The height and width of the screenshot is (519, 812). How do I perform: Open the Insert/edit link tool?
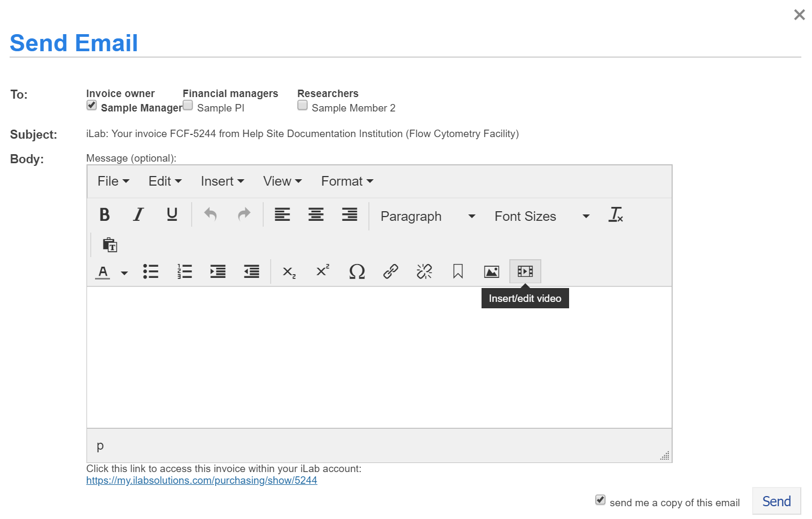point(390,272)
